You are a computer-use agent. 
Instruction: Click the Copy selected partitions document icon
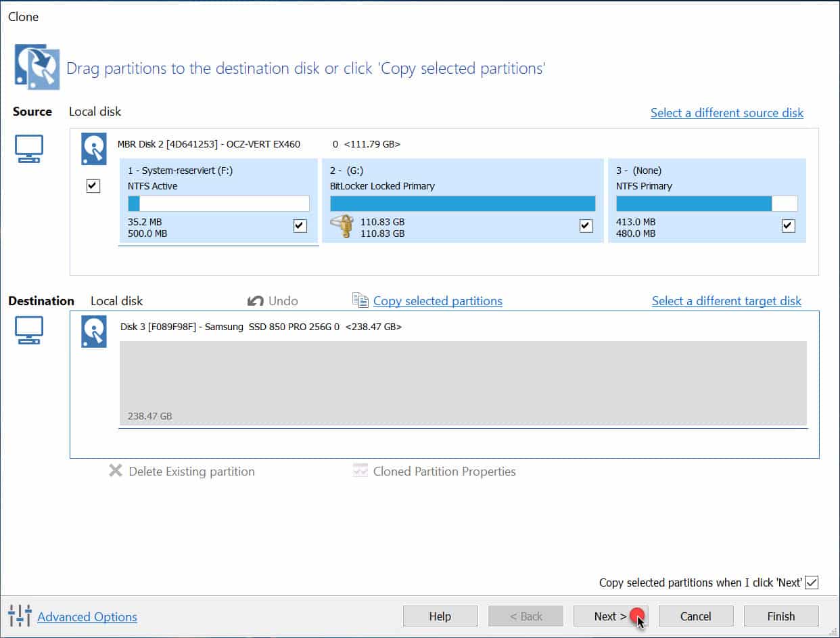(360, 300)
